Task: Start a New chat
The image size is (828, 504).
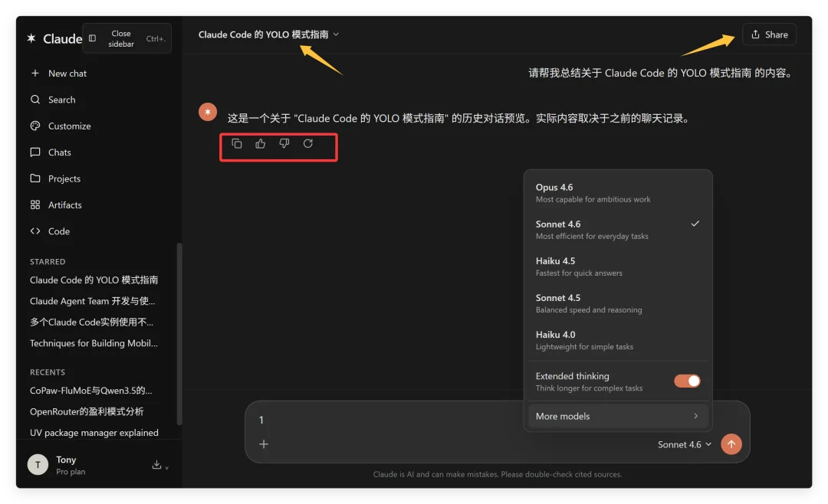Action: 66,73
